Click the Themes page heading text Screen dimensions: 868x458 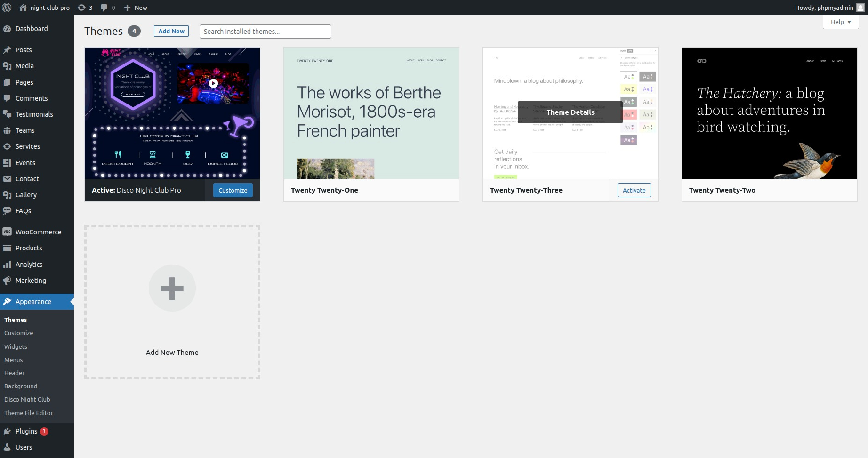(x=104, y=31)
